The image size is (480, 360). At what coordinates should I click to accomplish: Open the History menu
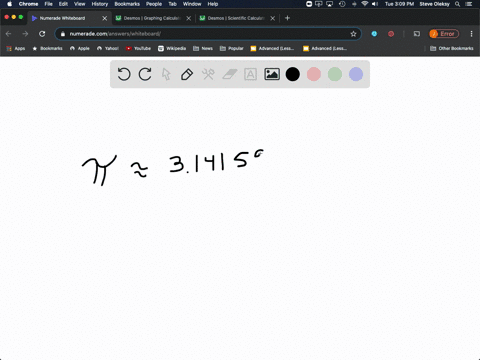(100, 4)
